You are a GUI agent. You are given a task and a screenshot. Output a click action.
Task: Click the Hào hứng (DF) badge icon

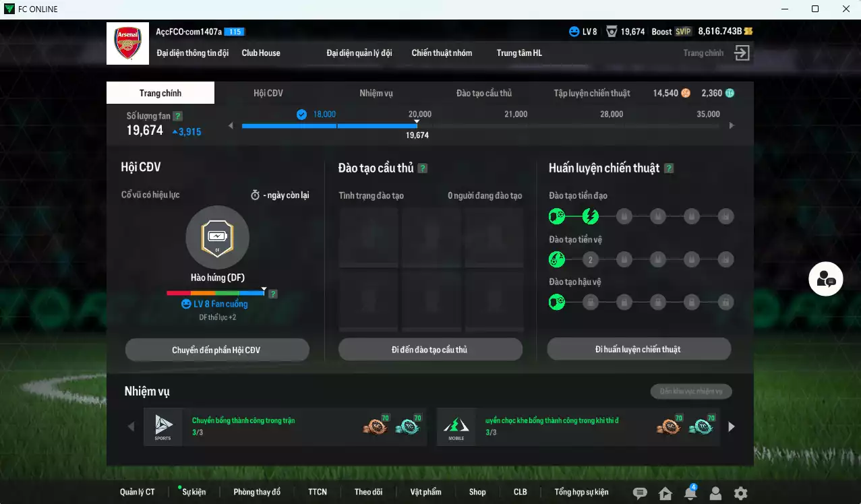217,237
